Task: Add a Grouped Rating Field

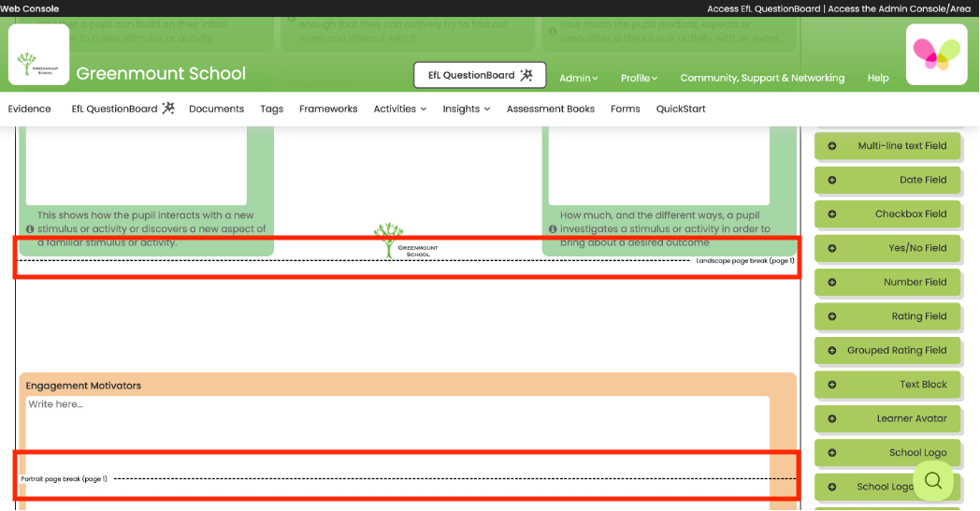Action: click(x=887, y=350)
